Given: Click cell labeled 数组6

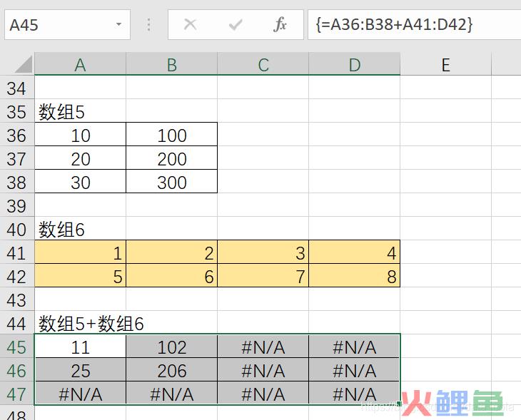Looking at the screenshot, I should point(81,230).
